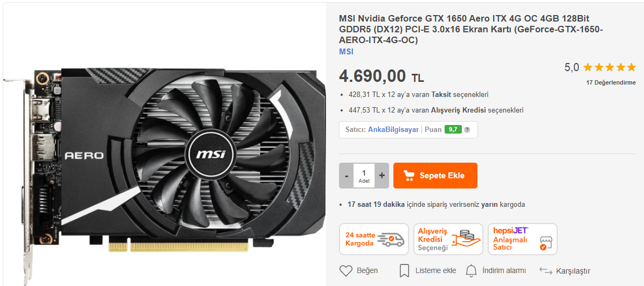The width and height of the screenshot is (644, 286).
Task: Click the quantity Adet input field
Action: (364, 176)
